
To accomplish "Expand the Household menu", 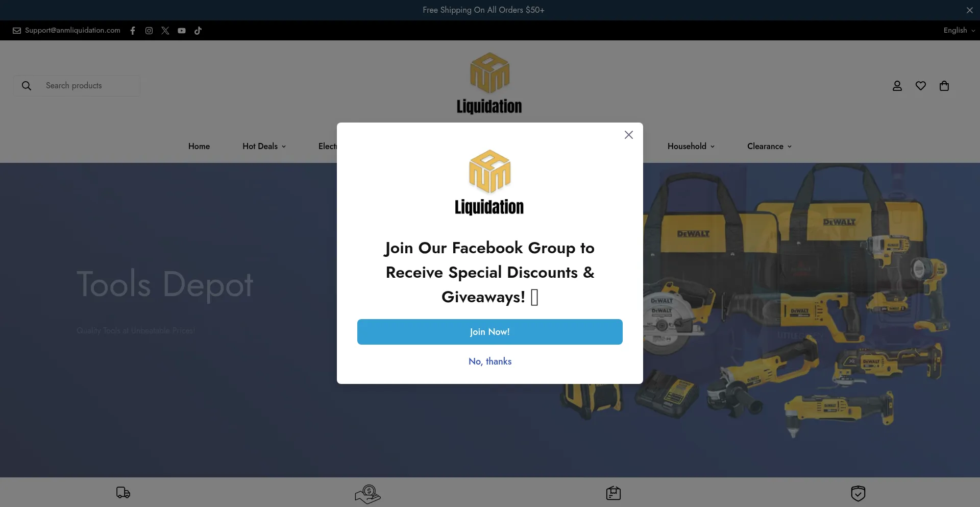I will (x=691, y=146).
